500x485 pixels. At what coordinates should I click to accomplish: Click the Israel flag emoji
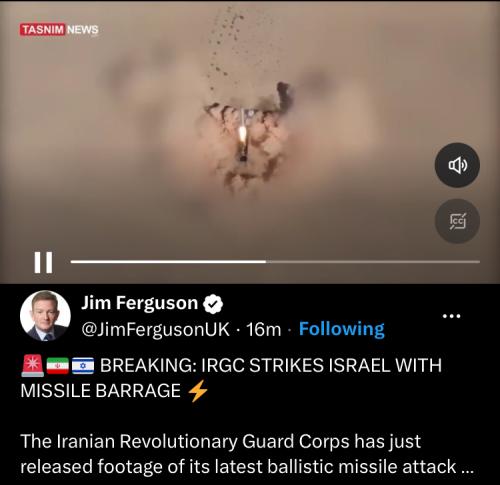[83, 366]
